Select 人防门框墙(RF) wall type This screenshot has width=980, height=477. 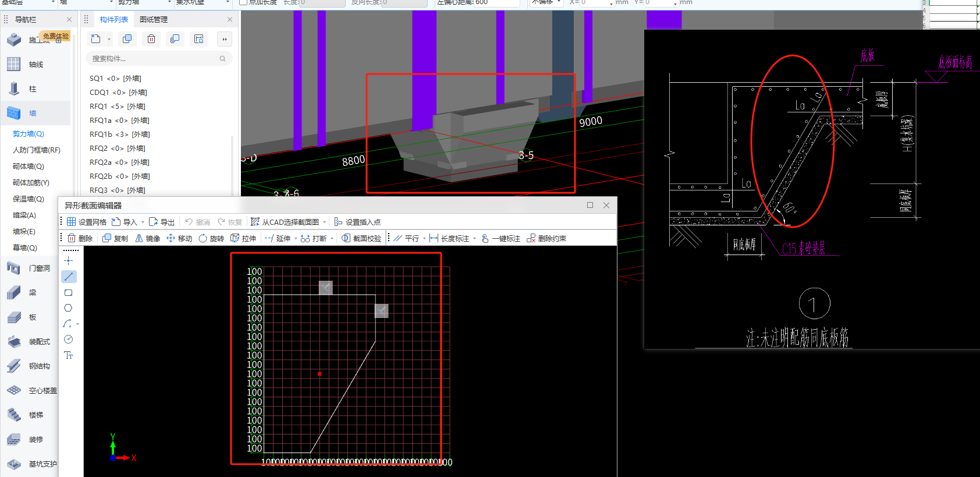(x=37, y=150)
